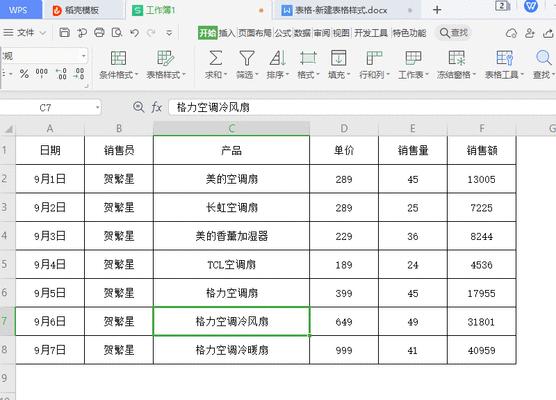Viewport: 556px width, 400px height.
Task: Click the Undo arrow icon
Action: click(x=134, y=33)
